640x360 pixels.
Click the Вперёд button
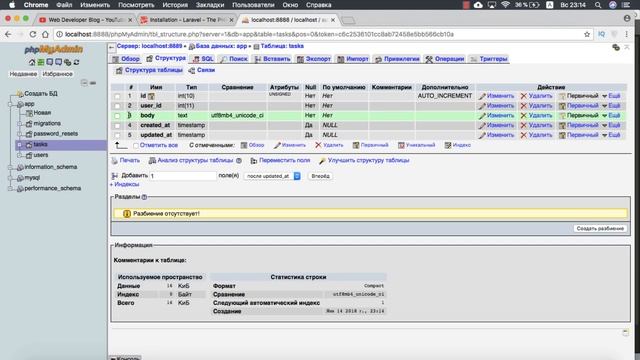pyautogui.click(x=320, y=176)
